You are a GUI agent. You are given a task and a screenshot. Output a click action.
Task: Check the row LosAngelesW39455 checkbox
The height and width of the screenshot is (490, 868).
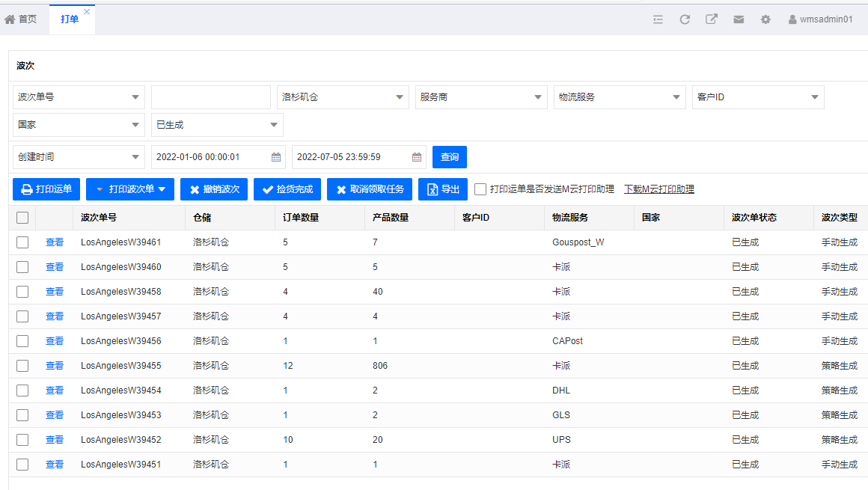coord(22,366)
